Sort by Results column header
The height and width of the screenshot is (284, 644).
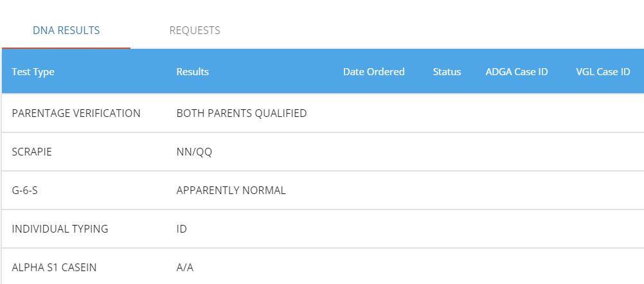point(193,72)
